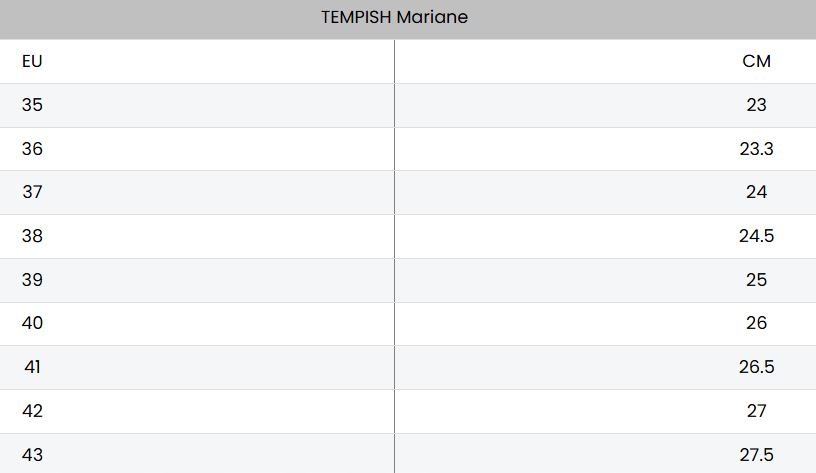The width and height of the screenshot is (816, 473).
Task: Select EU size 41 cell
Action: 32,367
